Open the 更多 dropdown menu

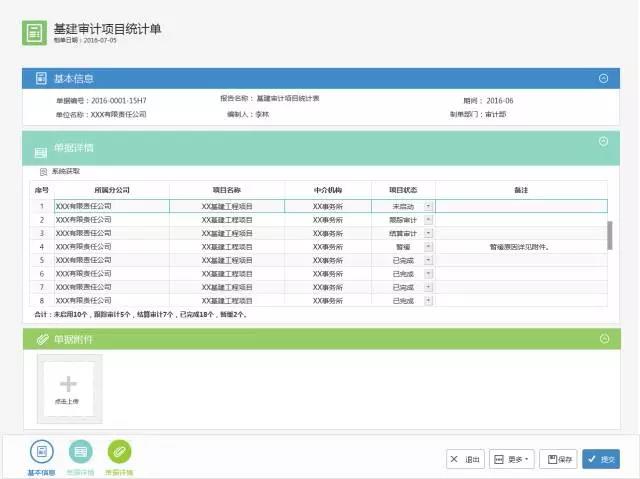click(x=512, y=459)
